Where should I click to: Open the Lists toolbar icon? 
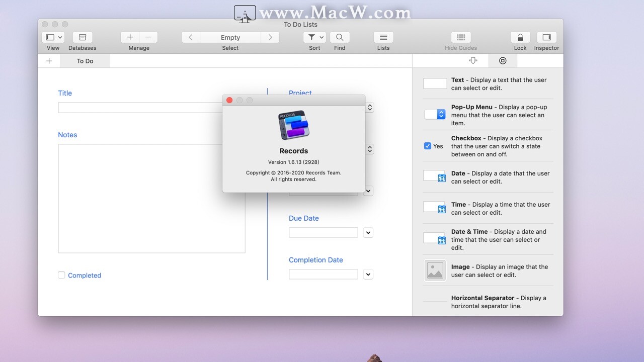[383, 37]
